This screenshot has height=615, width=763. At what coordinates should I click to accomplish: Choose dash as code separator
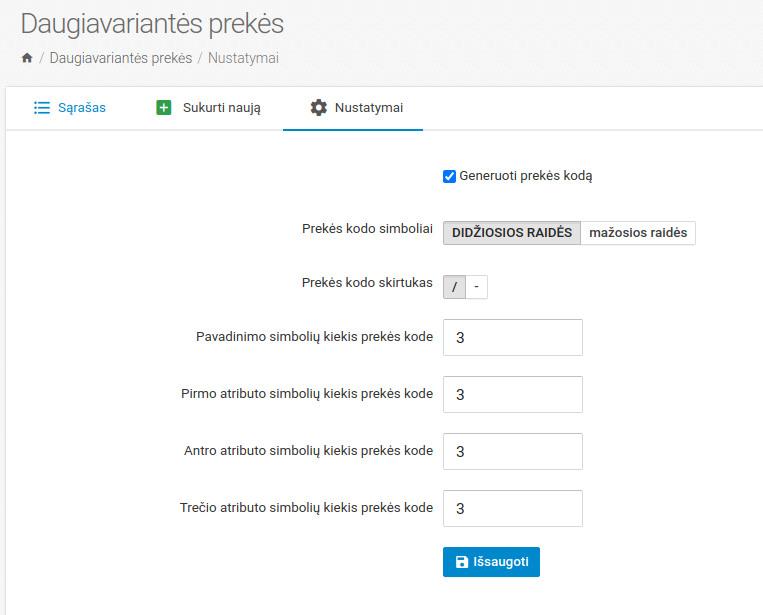477,287
